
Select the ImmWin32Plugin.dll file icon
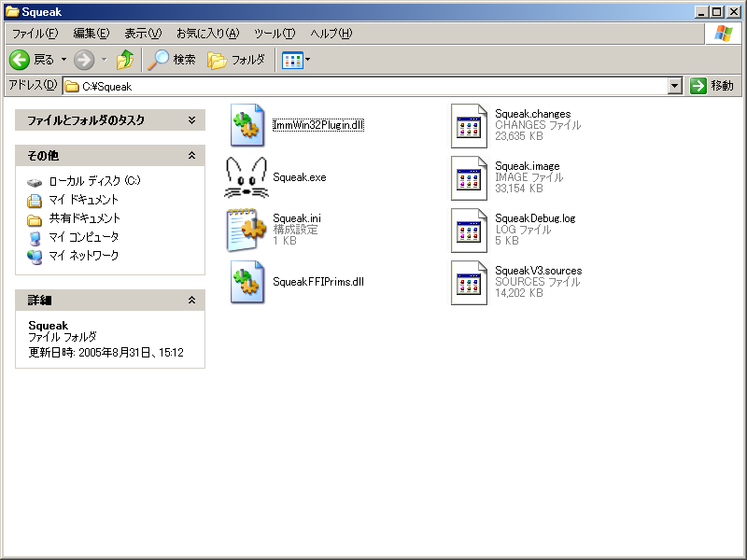tap(248, 126)
